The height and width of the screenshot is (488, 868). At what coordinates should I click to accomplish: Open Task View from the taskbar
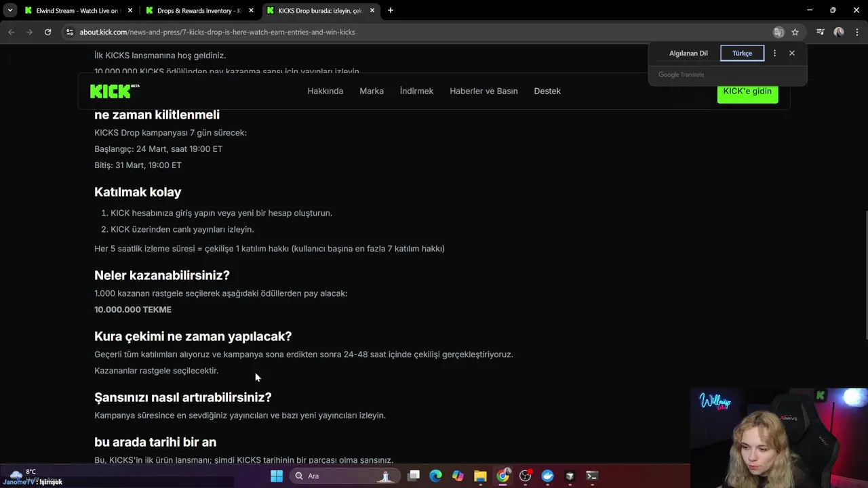pos(413,476)
